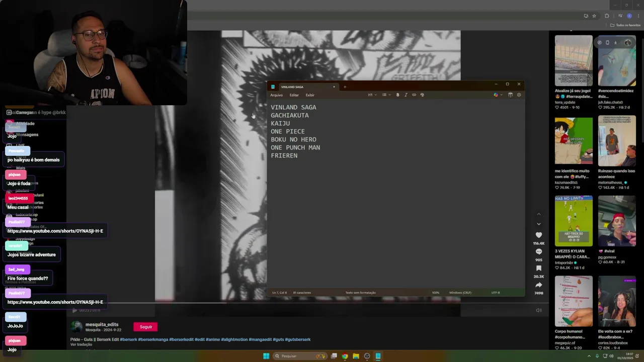Open the Corpo humano quiz video thumbnail
The image size is (644, 362).
tap(574, 301)
